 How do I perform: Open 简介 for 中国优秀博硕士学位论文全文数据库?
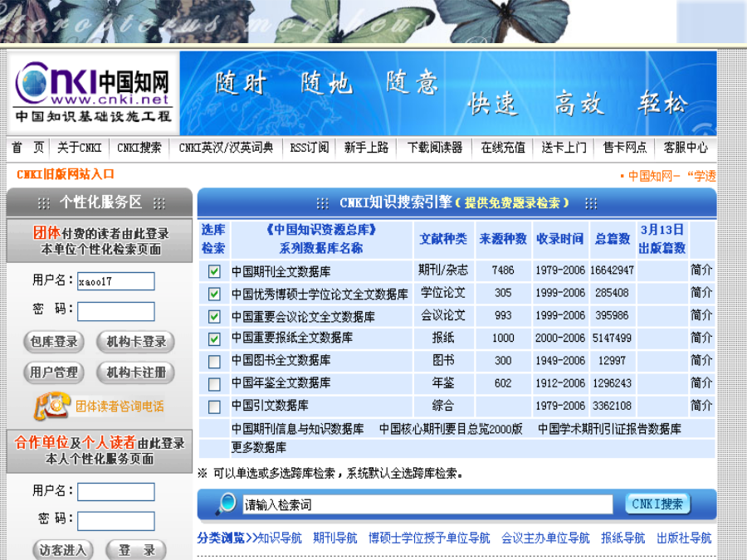tap(701, 292)
